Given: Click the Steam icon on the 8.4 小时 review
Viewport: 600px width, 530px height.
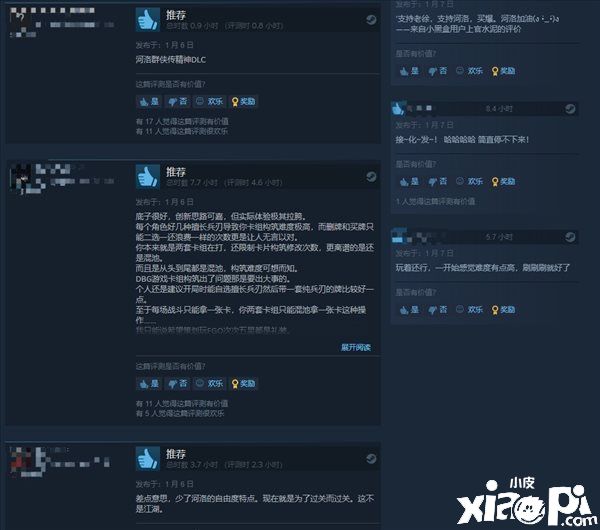Looking at the screenshot, I should point(570,109).
